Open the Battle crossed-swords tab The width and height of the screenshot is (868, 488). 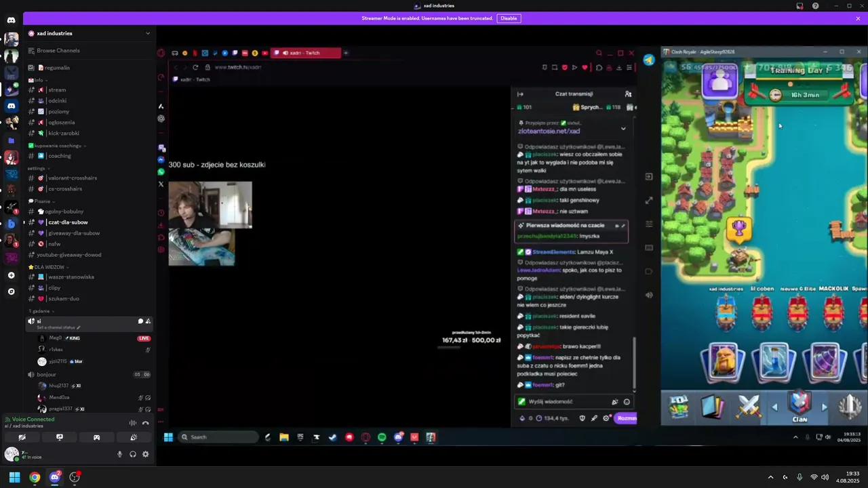(749, 406)
